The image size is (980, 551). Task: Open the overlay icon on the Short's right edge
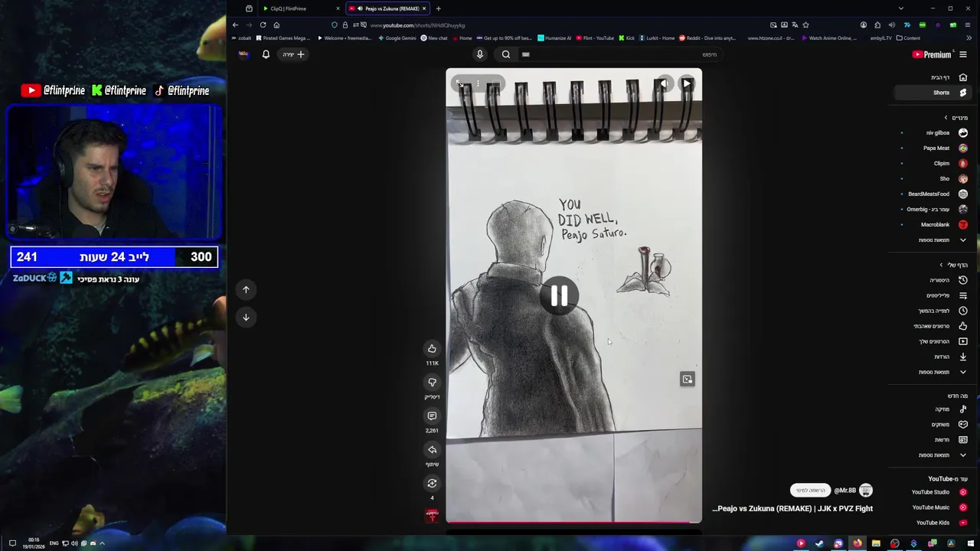click(x=688, y=380)
